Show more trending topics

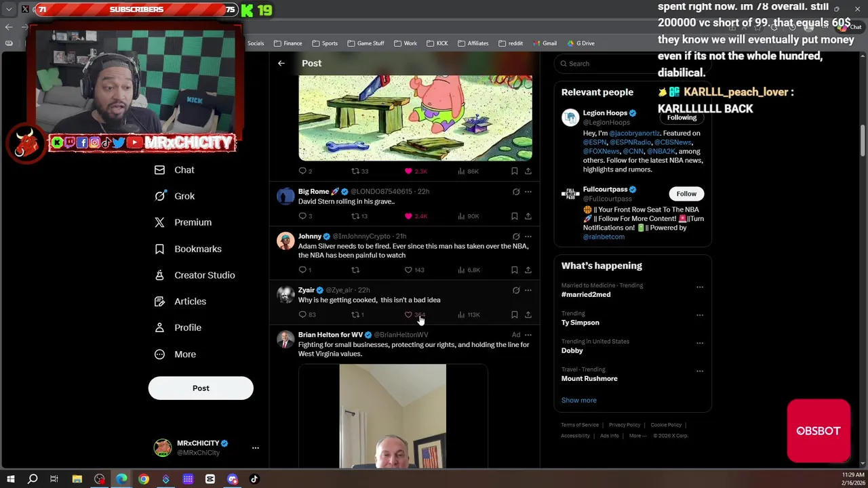(578, 401)
